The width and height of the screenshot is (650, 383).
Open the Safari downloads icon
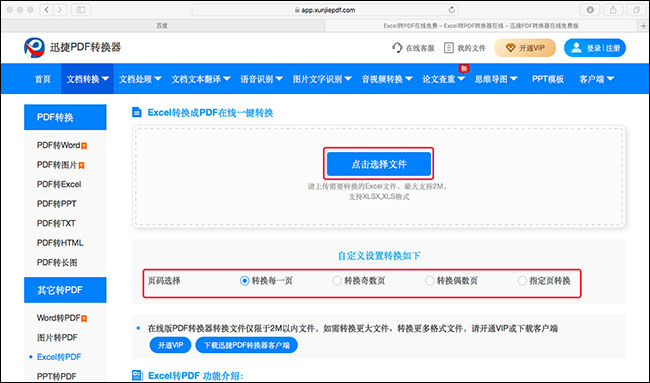(x=590, y=10)
